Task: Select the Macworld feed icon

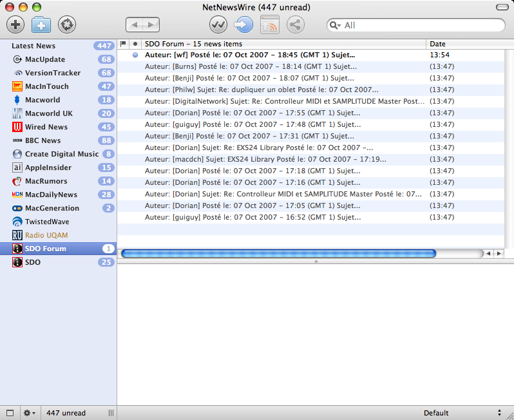Action: (17, 100)
